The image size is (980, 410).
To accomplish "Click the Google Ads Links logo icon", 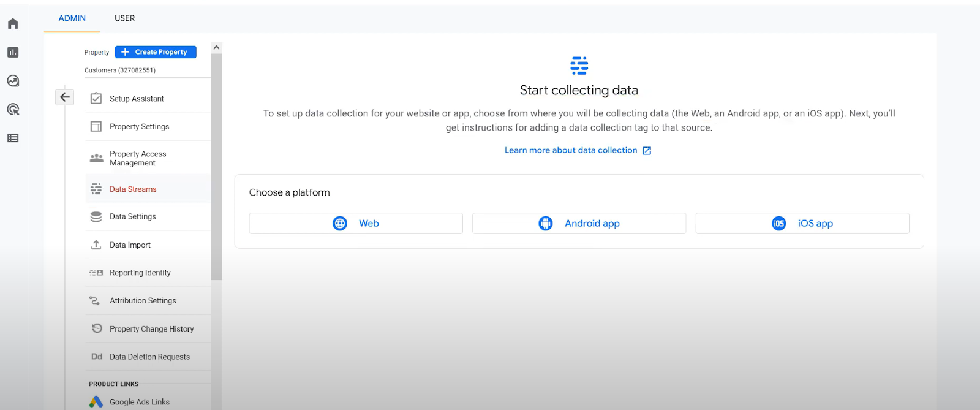I will [96, 402].
